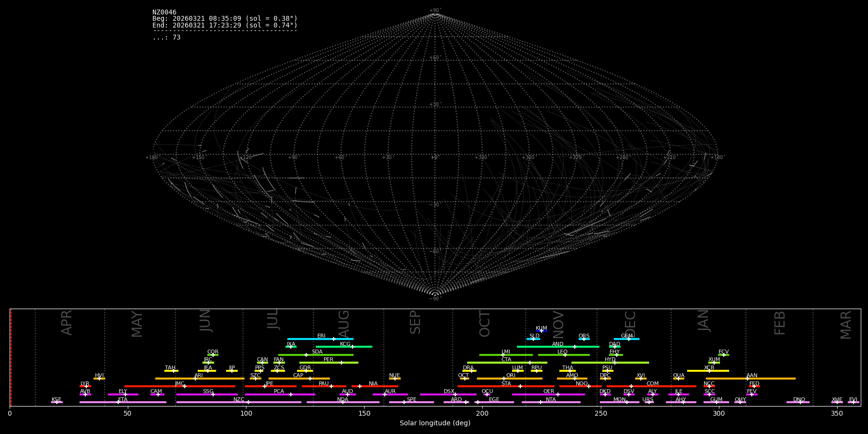Select the purple SSG activity bar

pos(207,394)
